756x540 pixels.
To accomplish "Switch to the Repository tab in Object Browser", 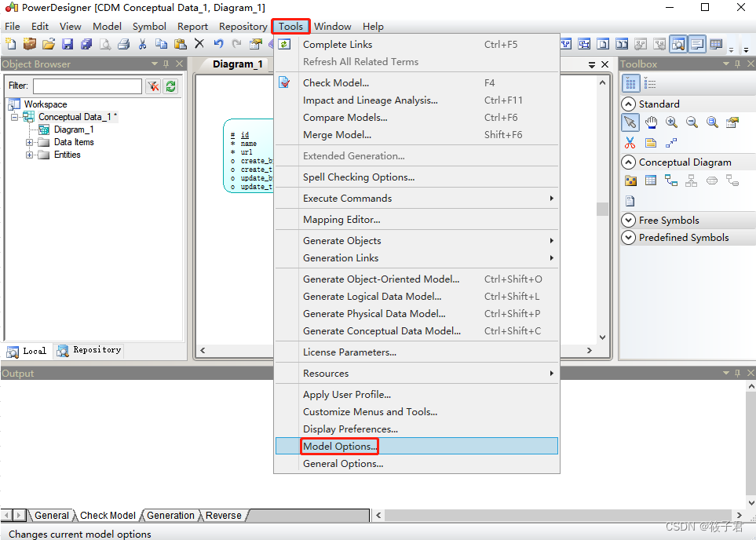I will (x=89, y=351).
